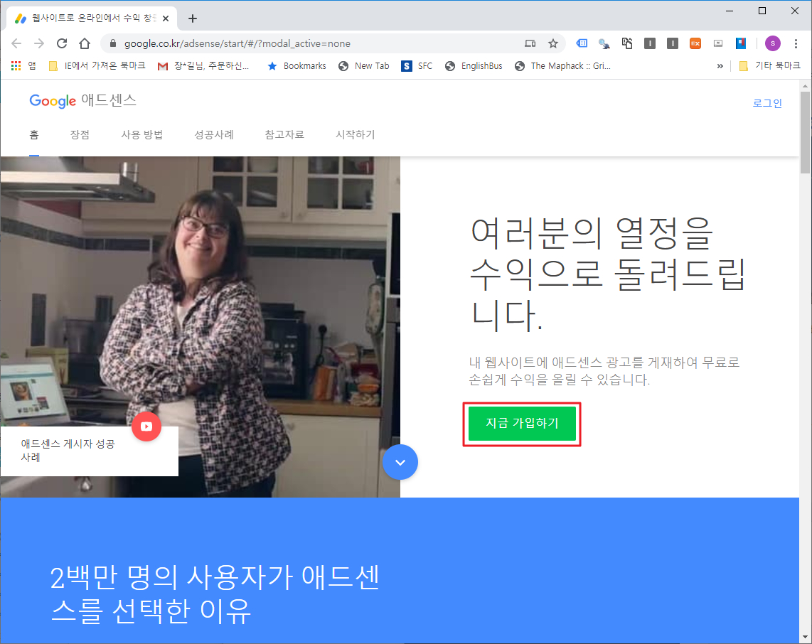The image size is (812, 644).
Task: Click the gray window-like extension icon
Action: click(x=718, y=43)
